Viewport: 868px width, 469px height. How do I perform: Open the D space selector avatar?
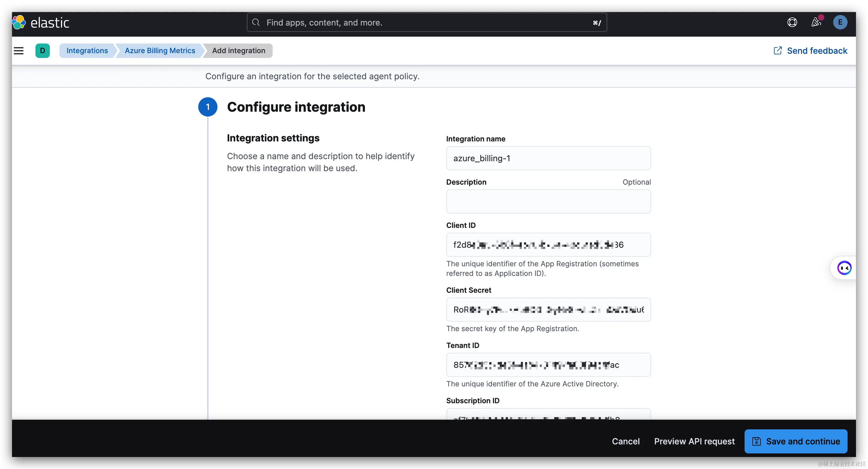point(42,50)
